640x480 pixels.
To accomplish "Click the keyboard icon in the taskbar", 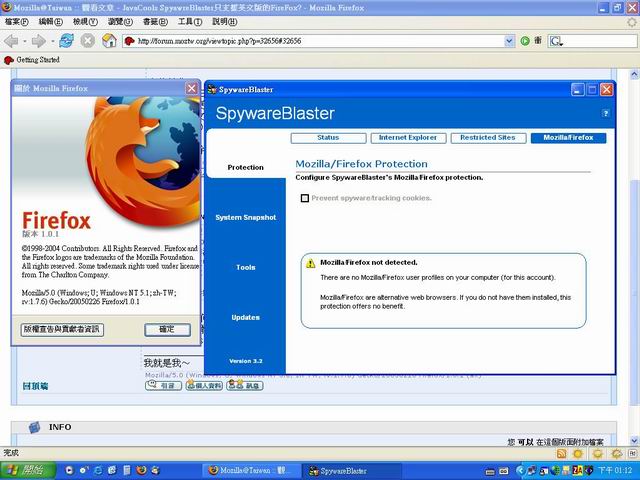I will pyautogui.click(x=490, y=471).
